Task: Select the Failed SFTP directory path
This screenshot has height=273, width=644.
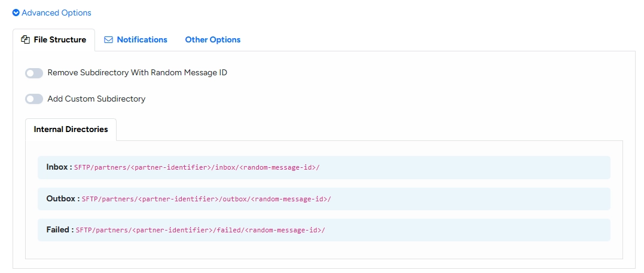Action: click(200, 231)
